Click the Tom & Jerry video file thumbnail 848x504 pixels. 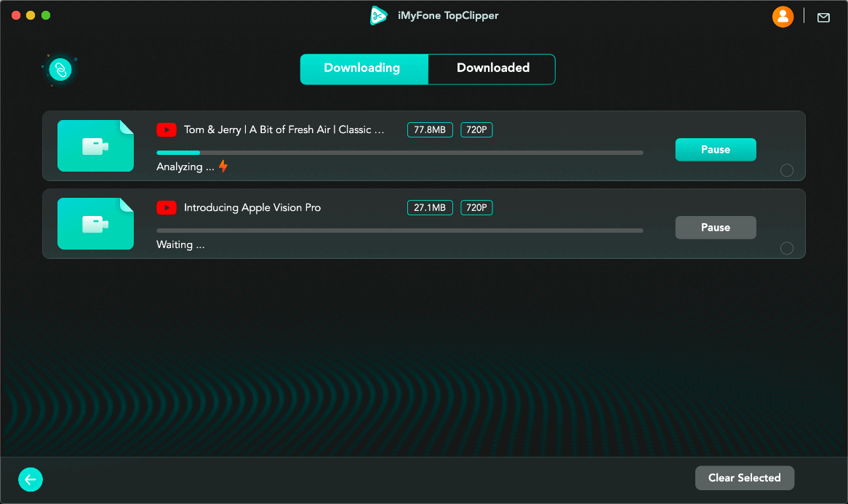tap(95, 146)
